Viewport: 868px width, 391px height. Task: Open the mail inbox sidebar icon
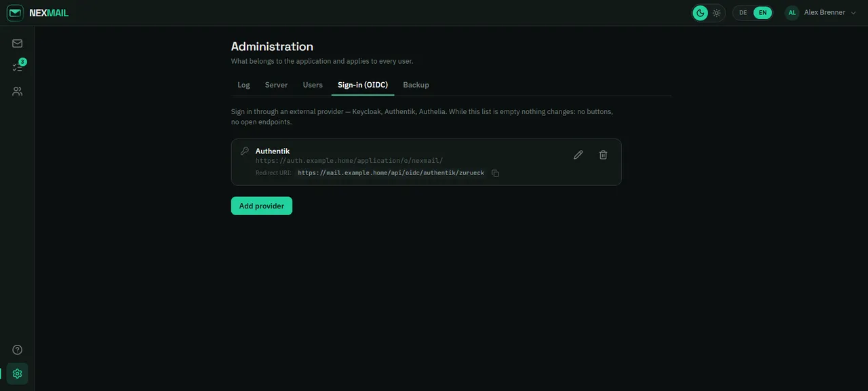pos(18,43)
